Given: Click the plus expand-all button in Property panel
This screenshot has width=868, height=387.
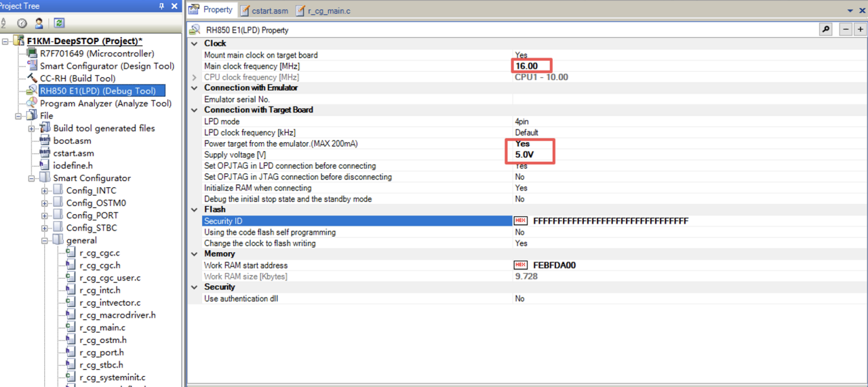Looking at the screenshot, I should tap(860, 30).
